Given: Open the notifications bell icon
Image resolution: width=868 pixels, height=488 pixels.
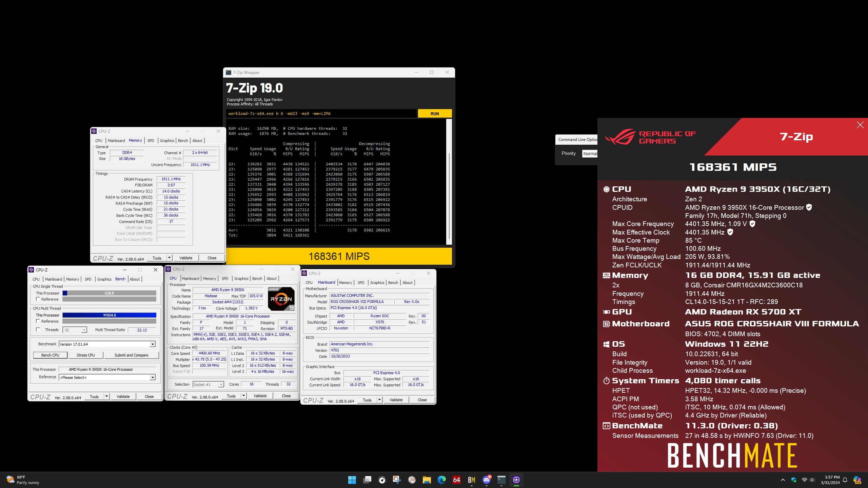Looking at the screenshot, I should 845,480.
